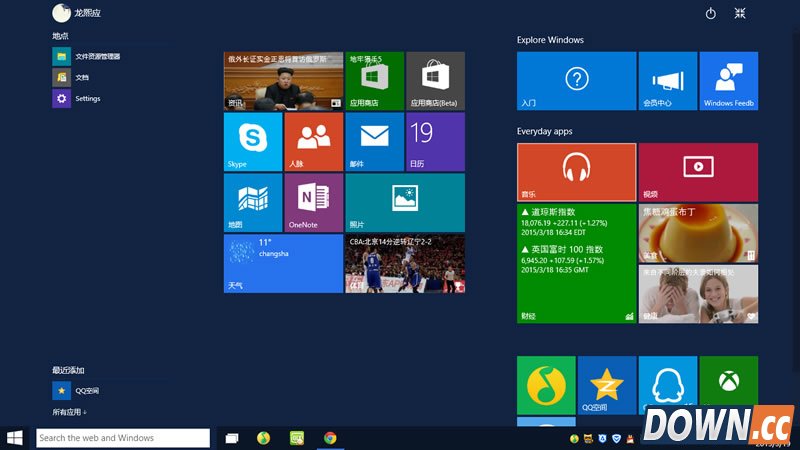Click the user account 龙熙应
Image resolution: width=800 pixels, height=450 pixels.
[77, 13]
